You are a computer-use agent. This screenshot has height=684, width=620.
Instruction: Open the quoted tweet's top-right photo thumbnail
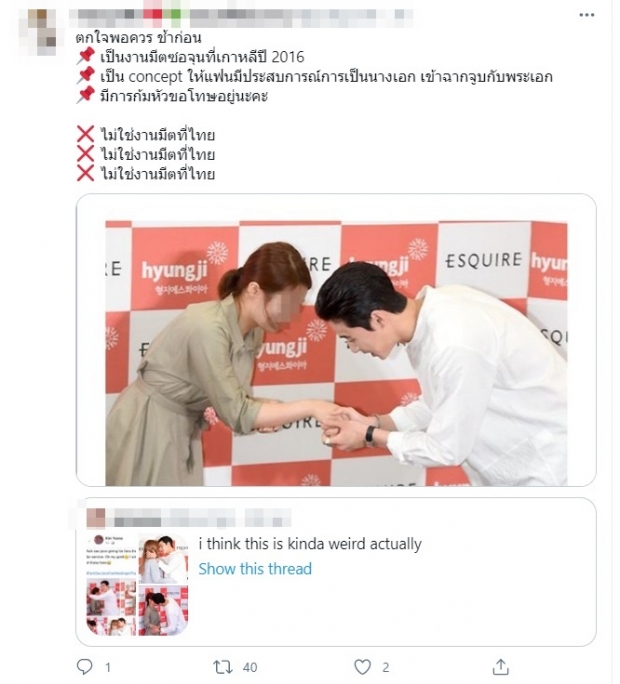click(x=164, y=559)
